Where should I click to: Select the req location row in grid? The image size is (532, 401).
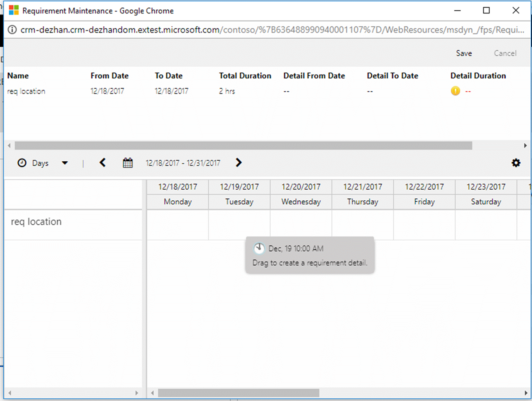tap(26, 92)
